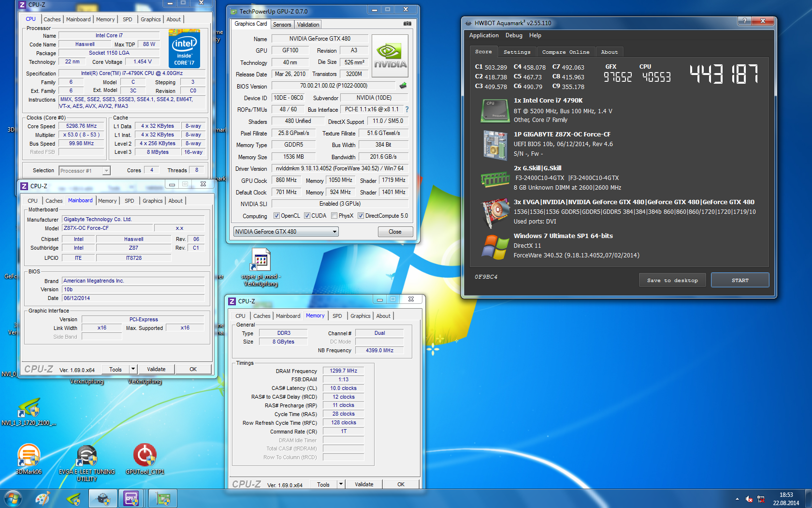Click the Core Speed value 5298.76 MHz
The width and height of the screenshot is (812, 508).
(x=81, y=126)
